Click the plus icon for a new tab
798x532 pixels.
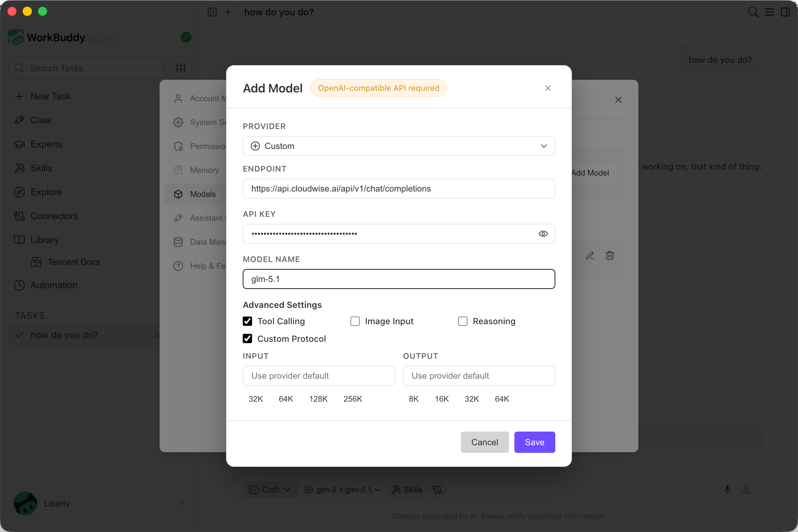point(228,12)
